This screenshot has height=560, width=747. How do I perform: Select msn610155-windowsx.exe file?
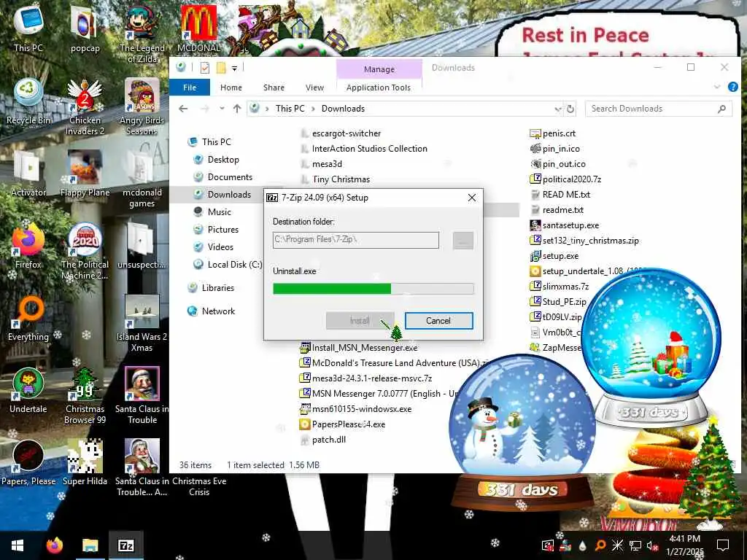(x=361, y=408)
